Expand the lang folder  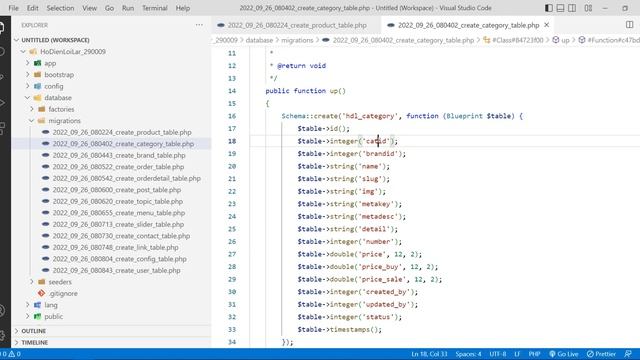point(51,305)
